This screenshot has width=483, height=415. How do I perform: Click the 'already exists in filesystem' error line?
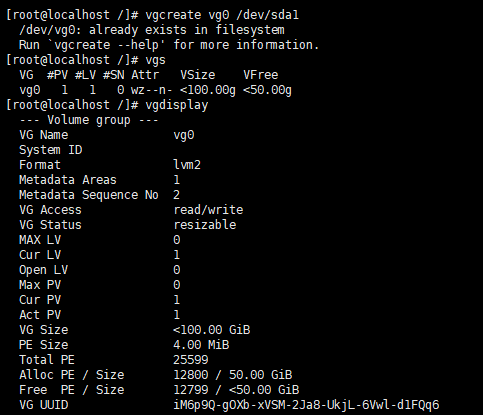click(x=152, y=30)
